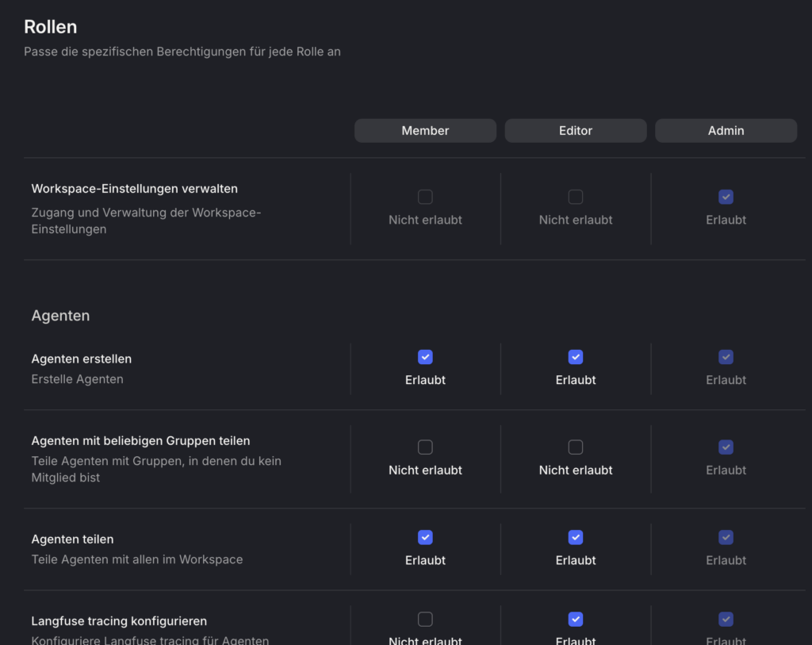Enable Langfuse tracing konfigurieren for Member
Screen dimensions: 812x645
coord(425,619)
